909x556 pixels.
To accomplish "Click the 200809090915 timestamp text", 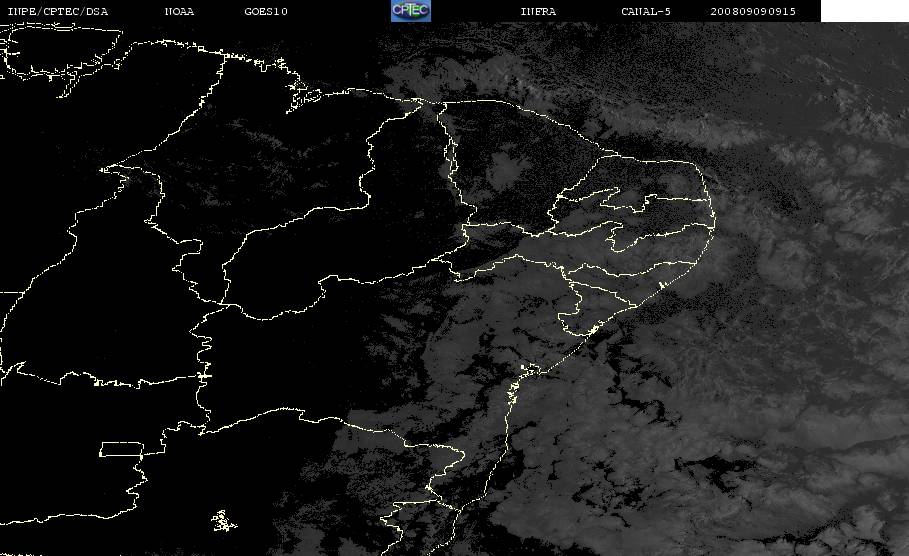I will point(753,11).
